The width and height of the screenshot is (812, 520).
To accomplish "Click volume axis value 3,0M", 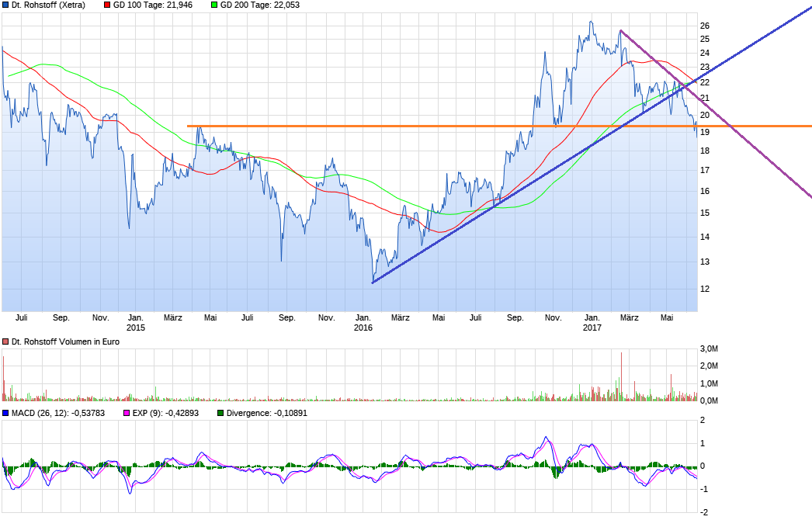I will pos(709,349).
